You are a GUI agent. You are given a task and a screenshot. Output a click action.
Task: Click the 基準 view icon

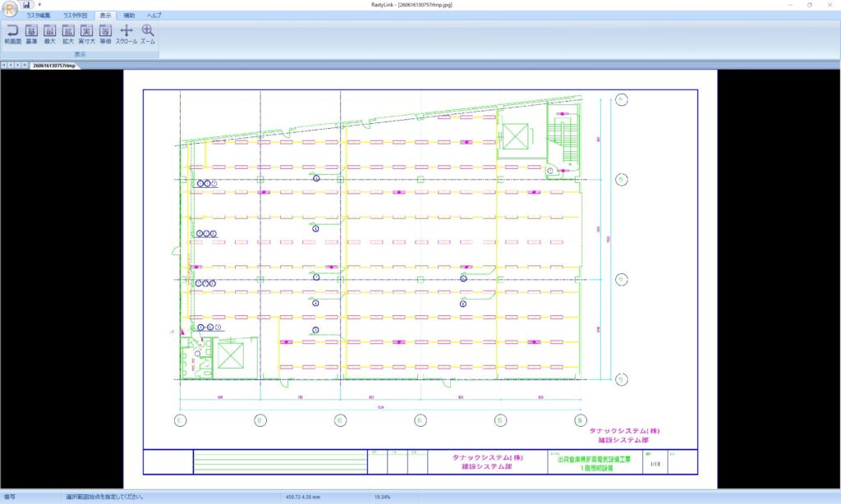(32, 34)
